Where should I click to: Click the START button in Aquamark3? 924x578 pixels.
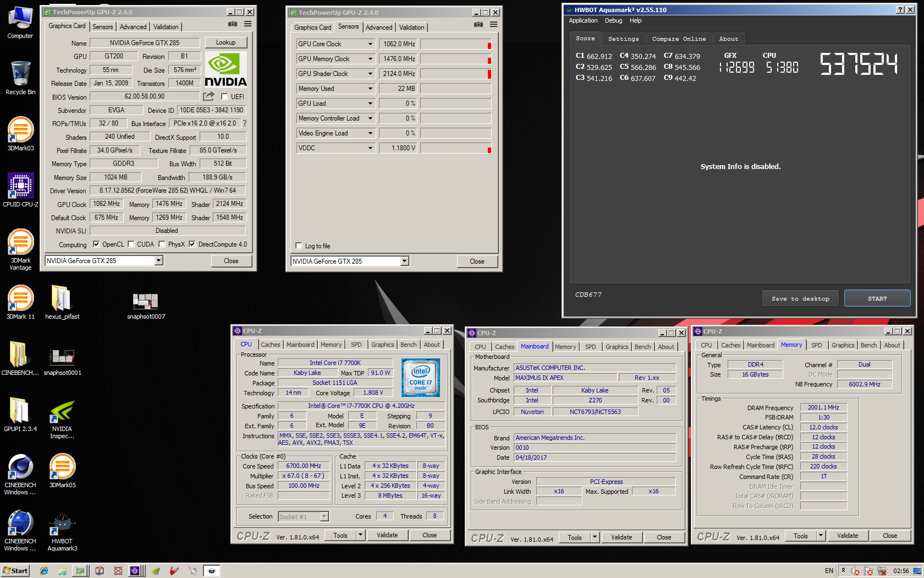[877, 298]
